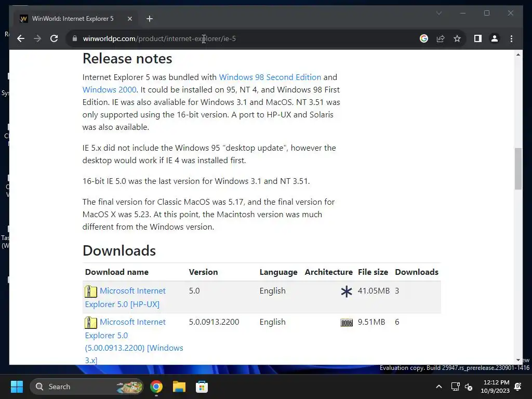Download Internet Explorer 5.0 [Windows 3.x]
Image resolution: width=532 pixels, height=399 pixels.
pyautogui.click(x=134, y=341)
